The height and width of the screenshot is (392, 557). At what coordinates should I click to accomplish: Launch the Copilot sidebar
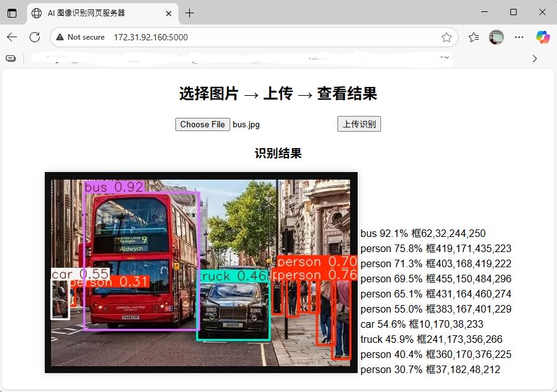coord(542,37)
